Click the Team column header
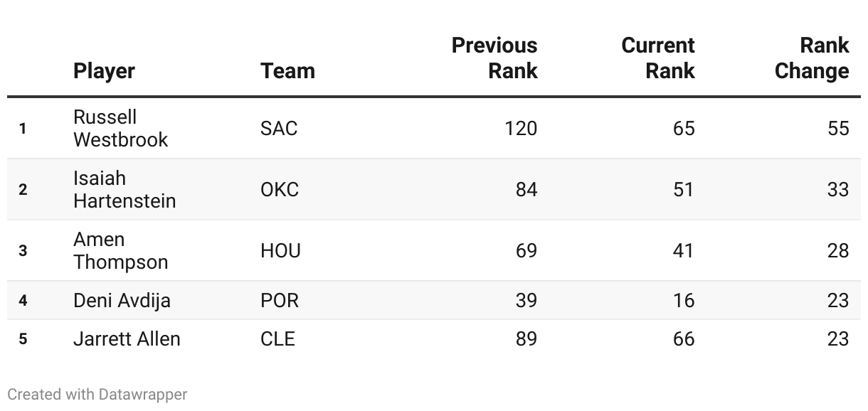Image resolution: width=868 pixels, height=411 pixels. pyautogui.click(x=287, y=71)
